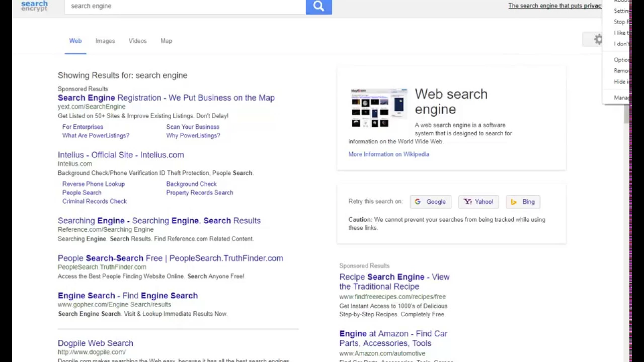Click the Search Encrypt logo

(34, 6)
